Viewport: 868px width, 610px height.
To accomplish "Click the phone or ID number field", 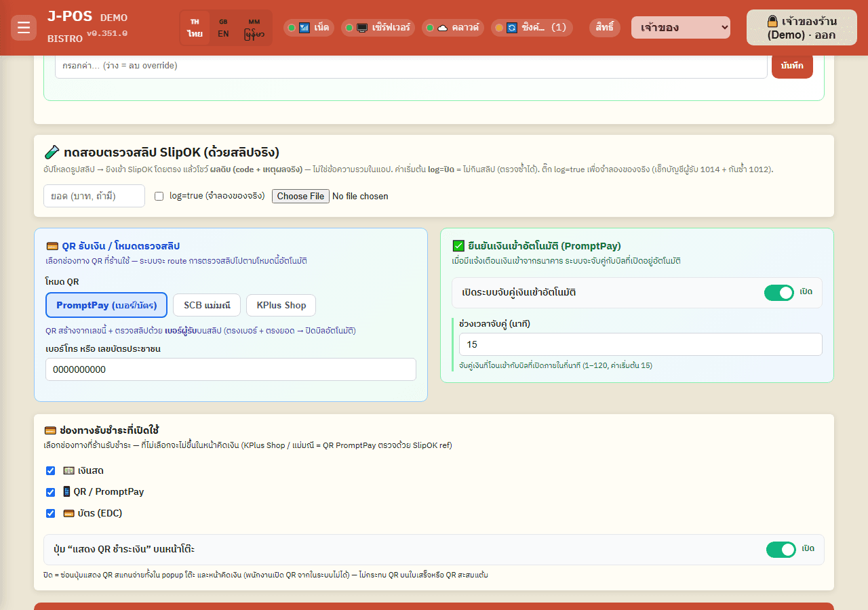I will [x=231, y=369].
